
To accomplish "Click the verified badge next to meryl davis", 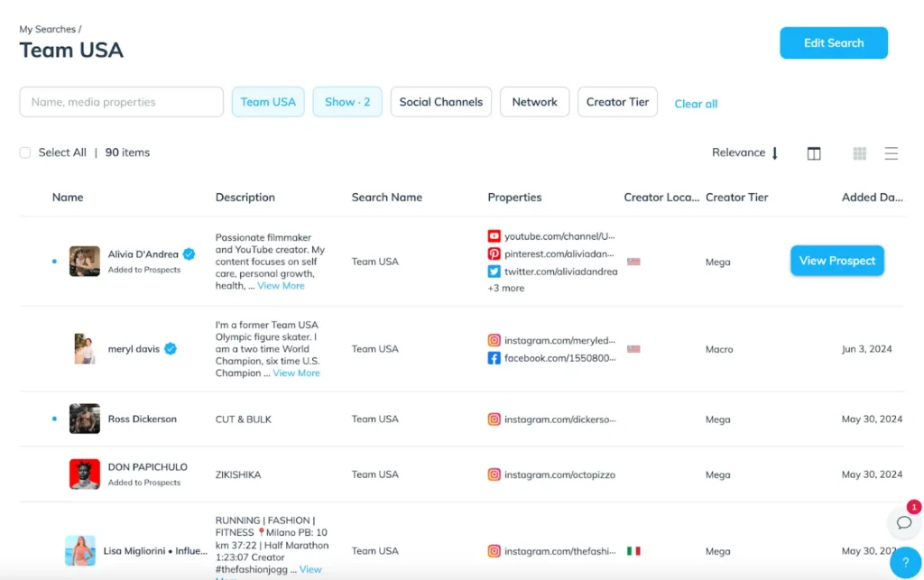I will (x=171, y=349).
